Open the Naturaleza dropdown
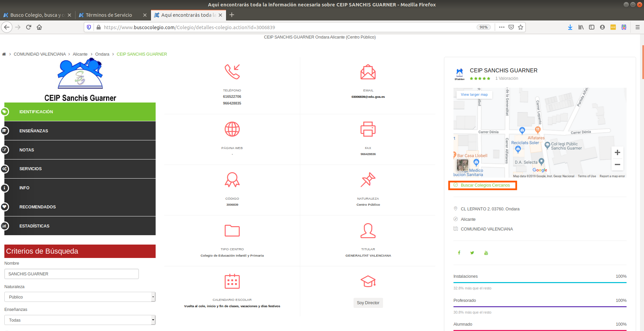 coord(80,297)
